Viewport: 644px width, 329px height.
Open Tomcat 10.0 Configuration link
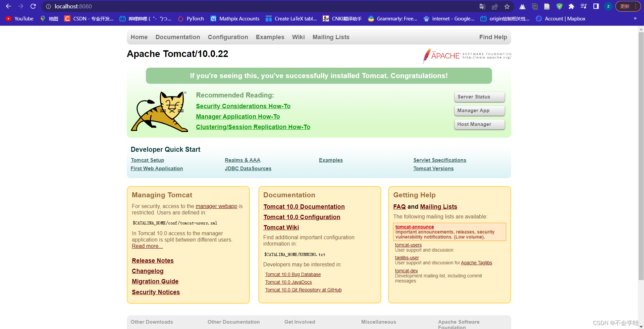tap(302, 217)
